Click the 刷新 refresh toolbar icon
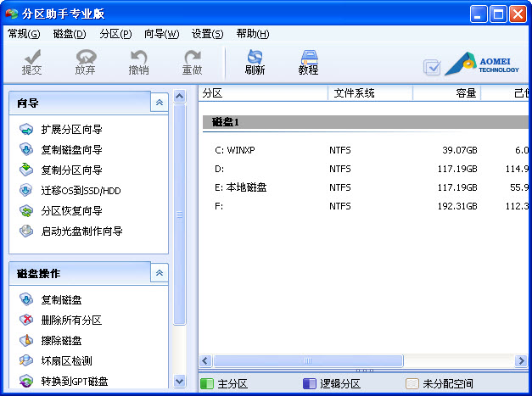 click(x=255, y=62)
